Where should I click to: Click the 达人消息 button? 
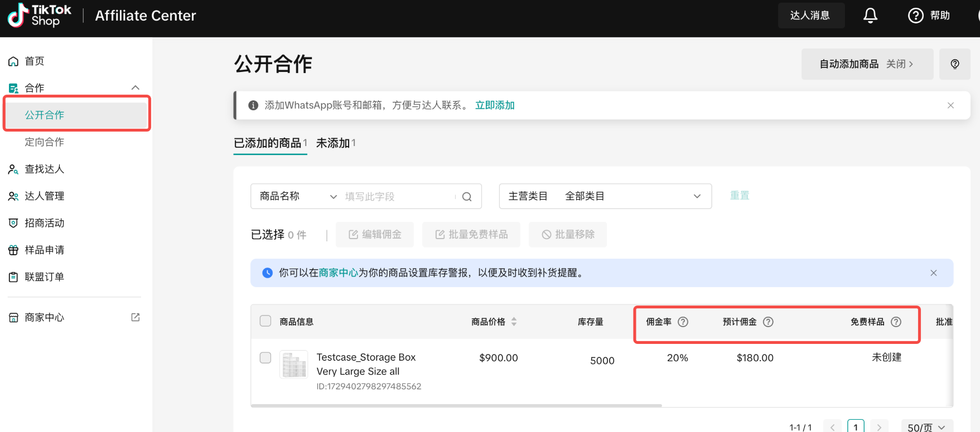click(x=811, y=16)
